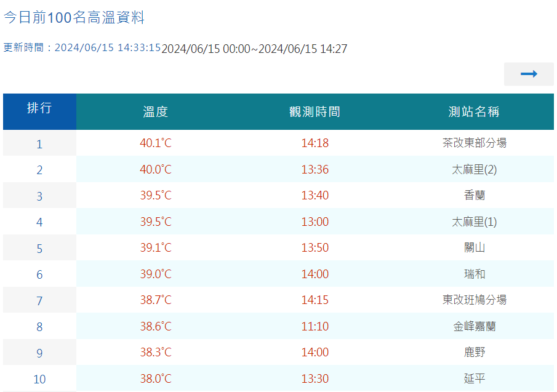Click observation time 13:50
The width and height of the screenshot is (557, 392).
click(315, 247)
